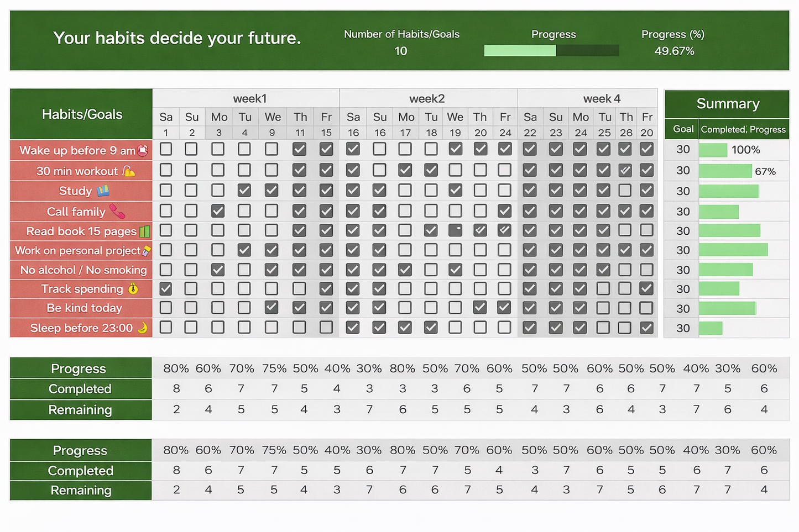
Task: Click the moon icon beside Sleep before 23:00
Action: [142, 328]
